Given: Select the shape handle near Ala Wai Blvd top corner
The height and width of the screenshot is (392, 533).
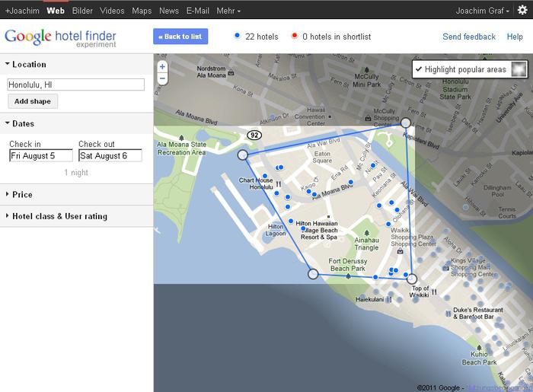Looking at the screenshot, I should (406, 123).
